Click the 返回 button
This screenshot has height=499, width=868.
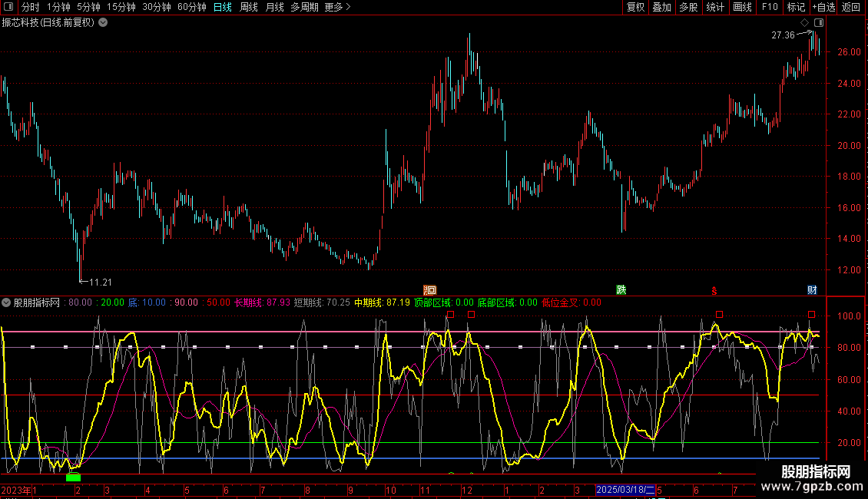(x=851, y=7)
